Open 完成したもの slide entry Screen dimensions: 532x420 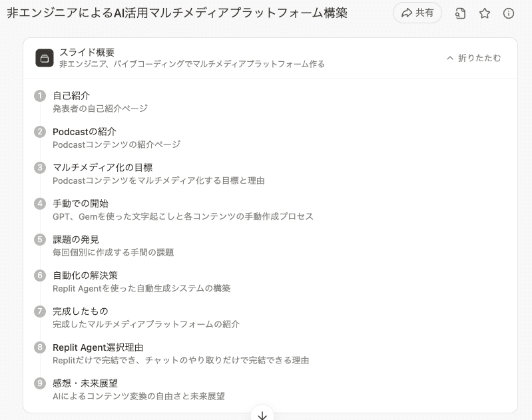[x=81, y=312]
